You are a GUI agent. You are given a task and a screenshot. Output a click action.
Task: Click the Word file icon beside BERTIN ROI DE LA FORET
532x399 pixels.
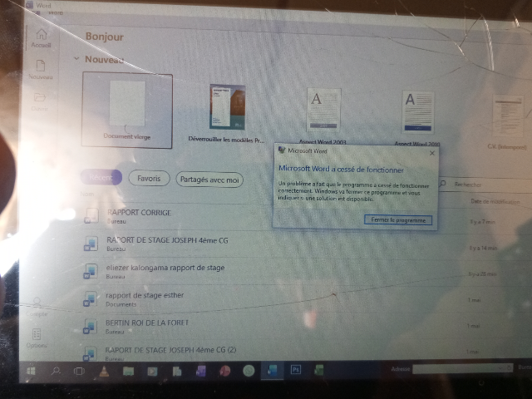[91, 327]
